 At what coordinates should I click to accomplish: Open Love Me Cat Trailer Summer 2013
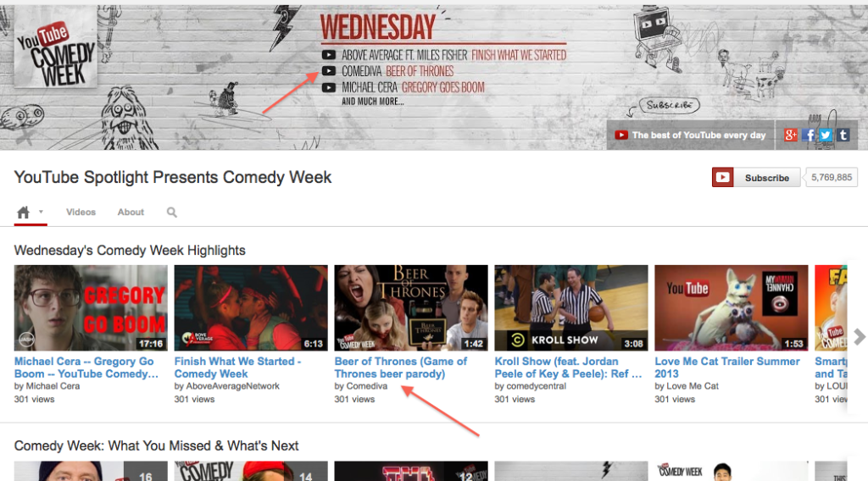(726, 368)
